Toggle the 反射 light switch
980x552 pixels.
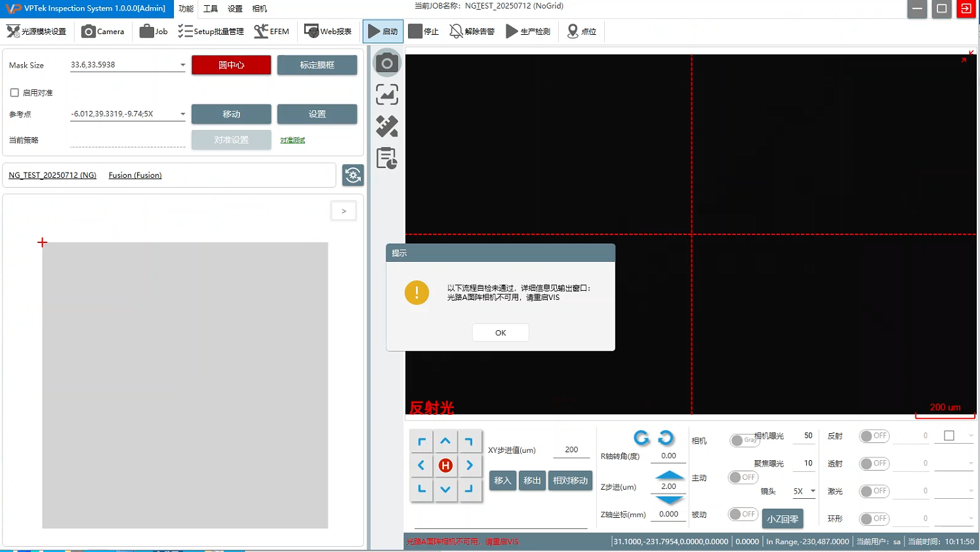(874, 436)
